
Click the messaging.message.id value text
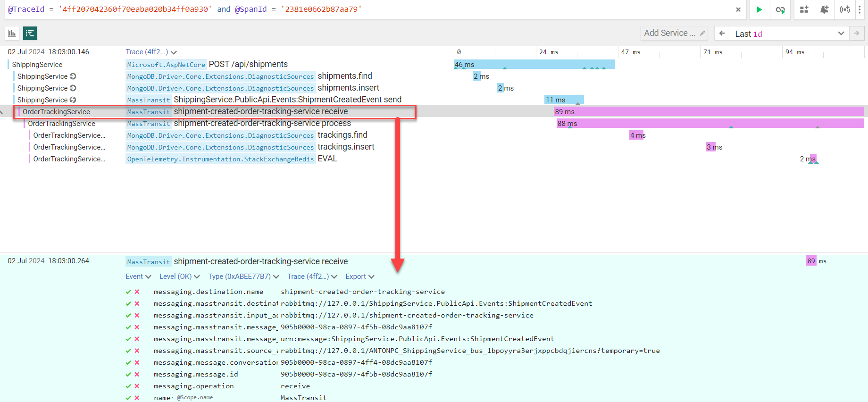point(357,374)
